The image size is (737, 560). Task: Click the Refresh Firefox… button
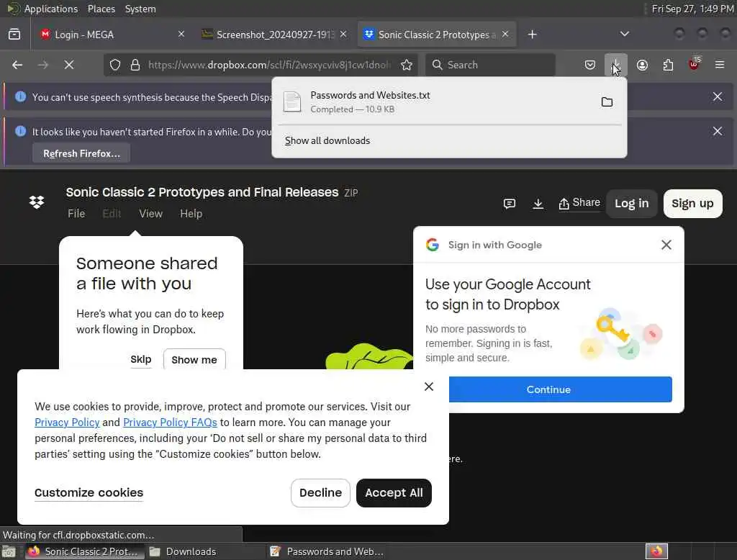81,153
